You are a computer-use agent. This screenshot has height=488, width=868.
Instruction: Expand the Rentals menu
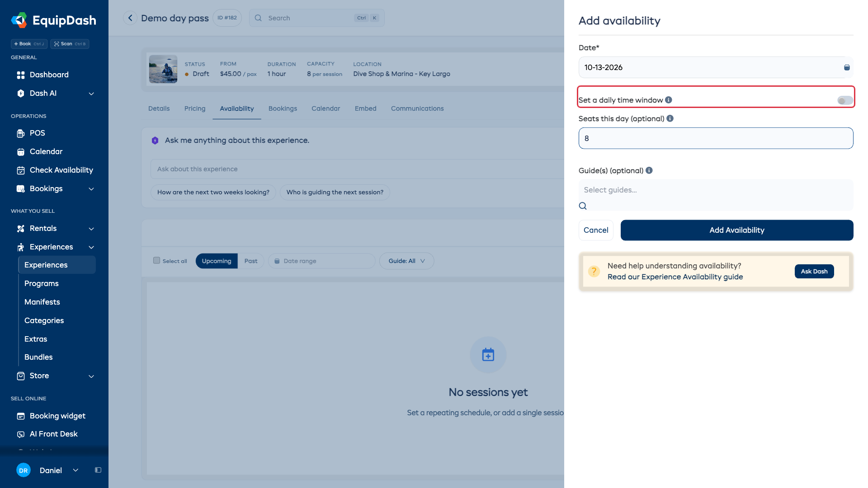[91, 229]
